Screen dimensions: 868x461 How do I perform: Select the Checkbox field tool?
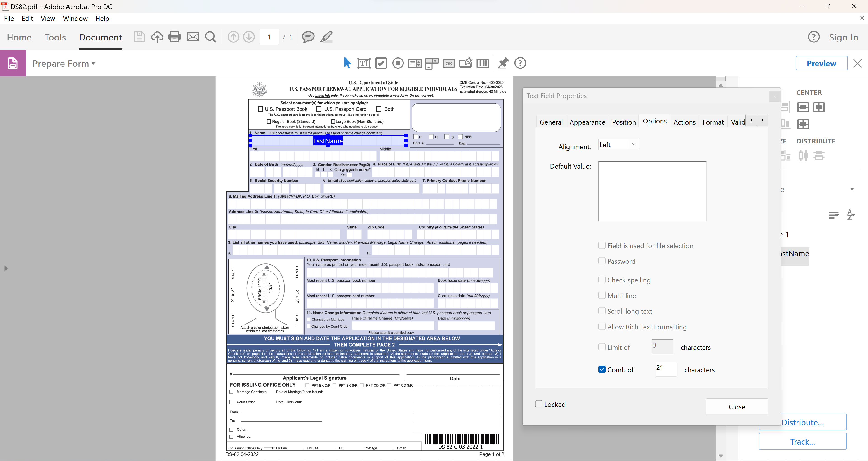click(381, 63)
